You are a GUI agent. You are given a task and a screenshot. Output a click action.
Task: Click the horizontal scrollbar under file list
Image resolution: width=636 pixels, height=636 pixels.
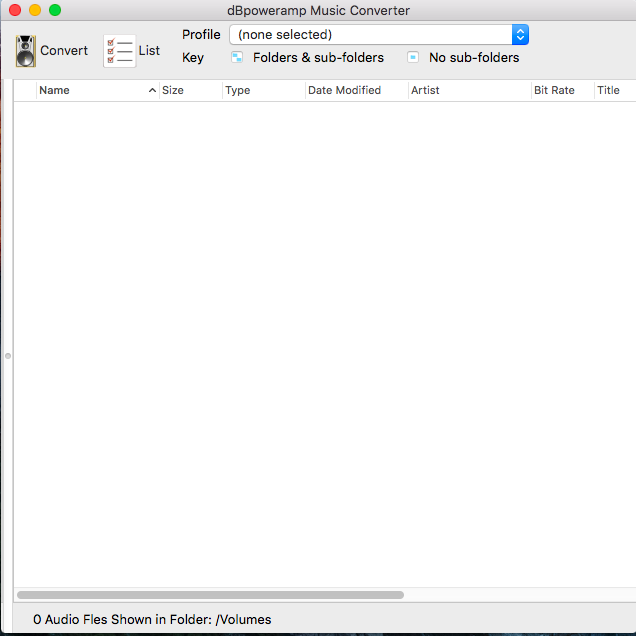pos(210,594)
